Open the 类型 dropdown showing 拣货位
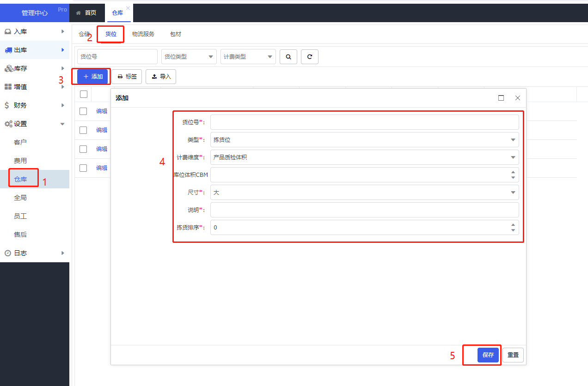Viewport: 588px width, 386px height. (365, 140)
